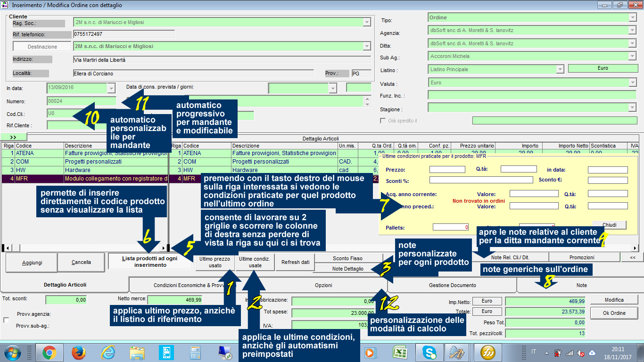Open the Calculator taskbar icon
This screenshot has width=644, height=362.
[195, 352]
